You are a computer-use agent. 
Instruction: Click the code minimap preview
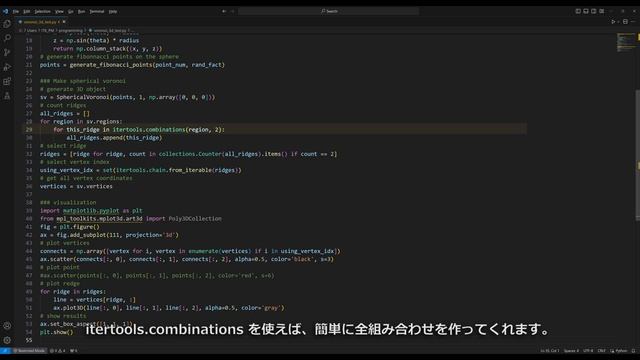click(x=626, y=42)
